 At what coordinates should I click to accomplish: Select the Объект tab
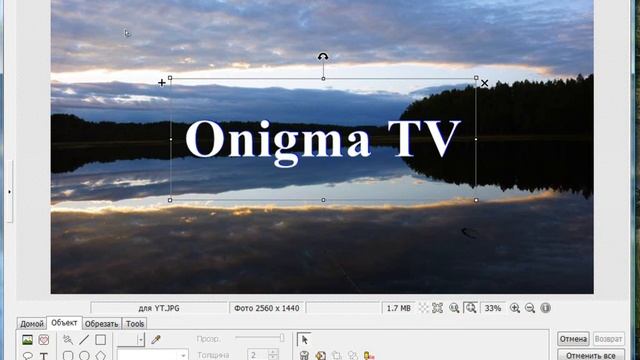[x=64, y=323]
